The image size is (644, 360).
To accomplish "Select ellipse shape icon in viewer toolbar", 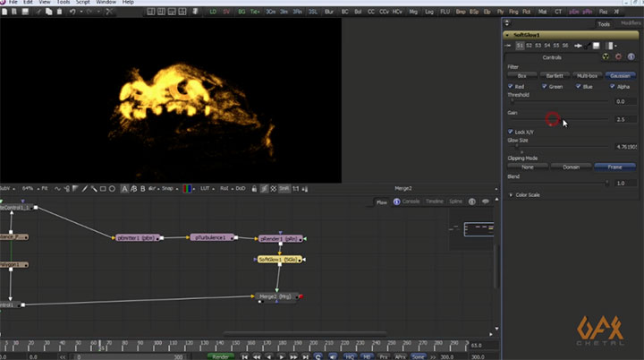I will click(112, 188).
